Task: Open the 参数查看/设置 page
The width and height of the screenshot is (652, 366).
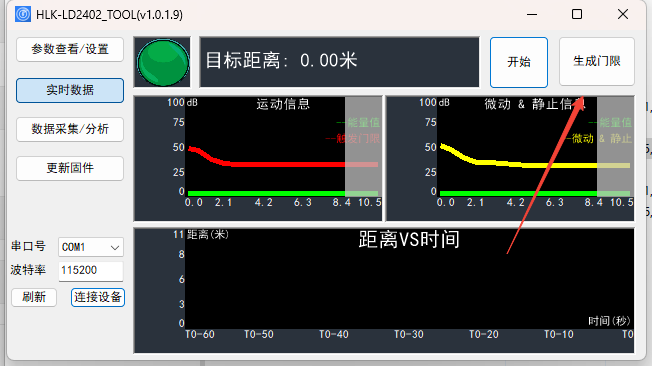Action: tap(70, 49)
